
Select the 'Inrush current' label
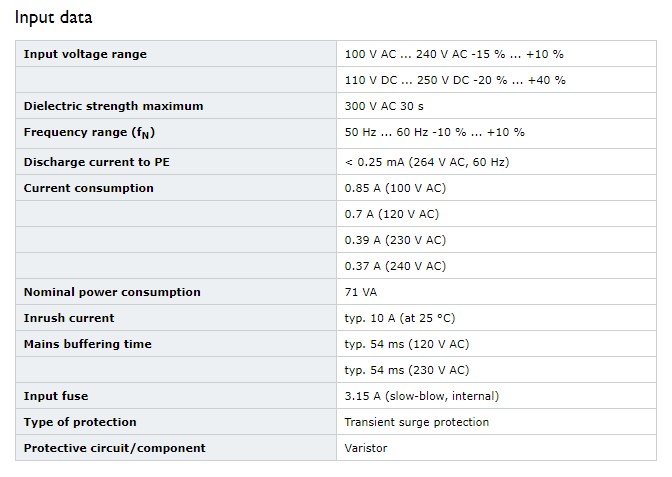click(x=69, y=318)
